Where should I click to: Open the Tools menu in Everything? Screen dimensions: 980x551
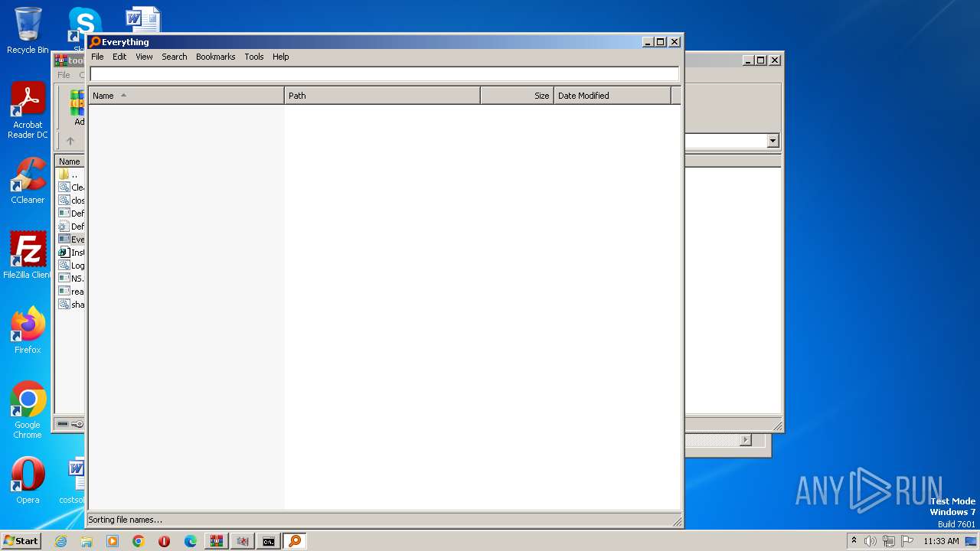tap(253, 57)
